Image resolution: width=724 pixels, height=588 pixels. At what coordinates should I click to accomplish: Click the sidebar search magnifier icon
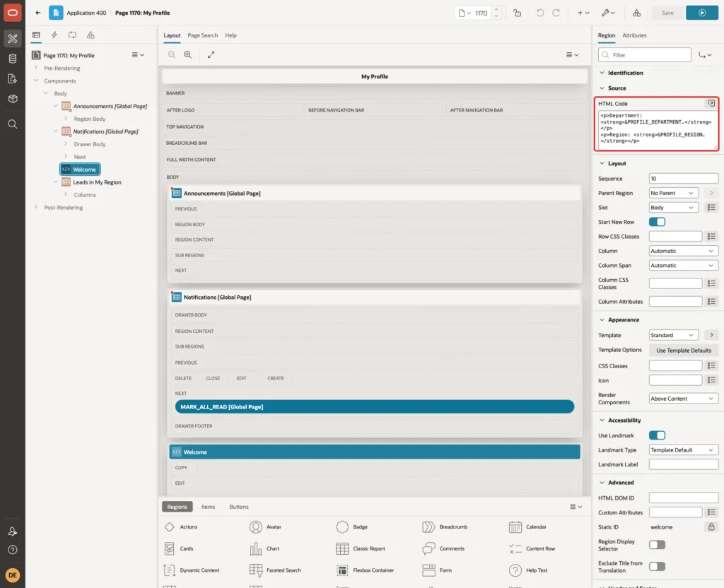[x=13, y=124]
